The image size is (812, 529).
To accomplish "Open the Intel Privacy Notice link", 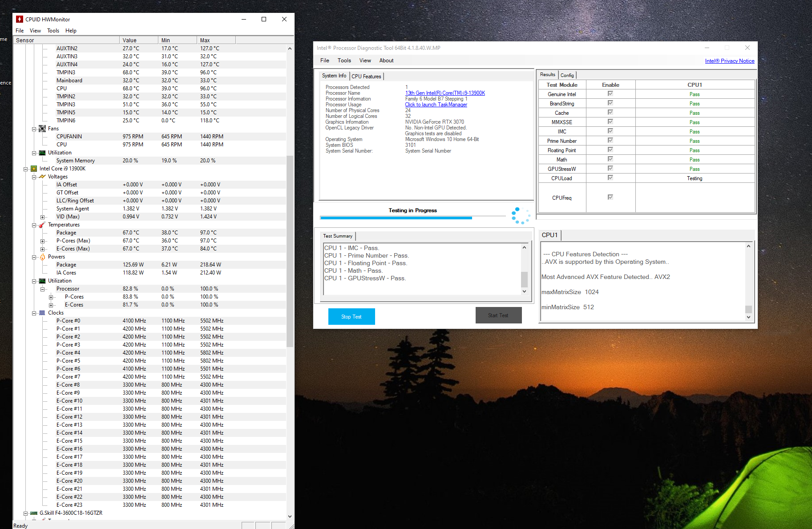I will 730,61.
